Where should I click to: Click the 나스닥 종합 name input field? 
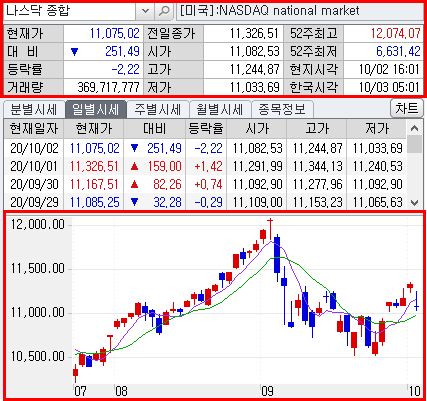tap(69, 11)
